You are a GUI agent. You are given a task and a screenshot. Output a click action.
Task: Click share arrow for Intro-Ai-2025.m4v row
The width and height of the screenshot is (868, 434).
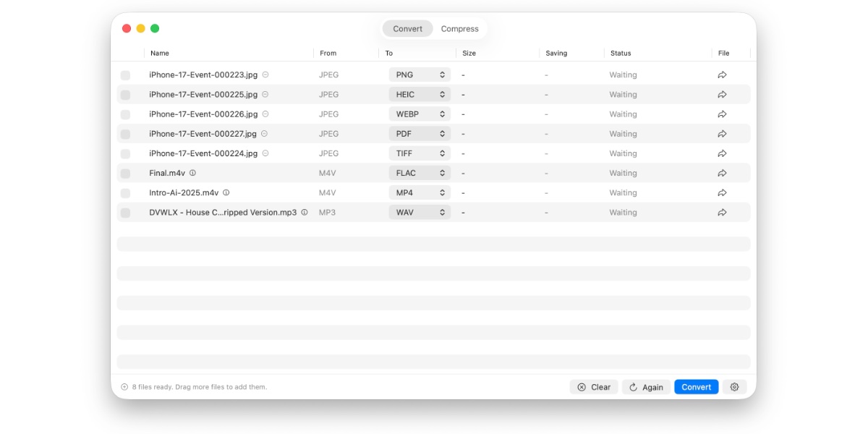[x=722, y=193]
